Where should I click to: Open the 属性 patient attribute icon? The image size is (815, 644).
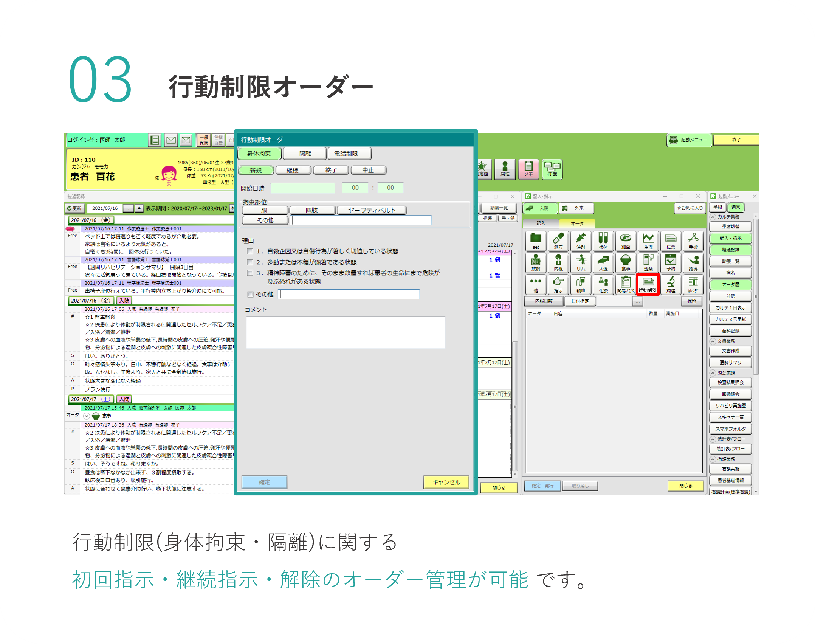pyautogui.click(x=505, y=169)
